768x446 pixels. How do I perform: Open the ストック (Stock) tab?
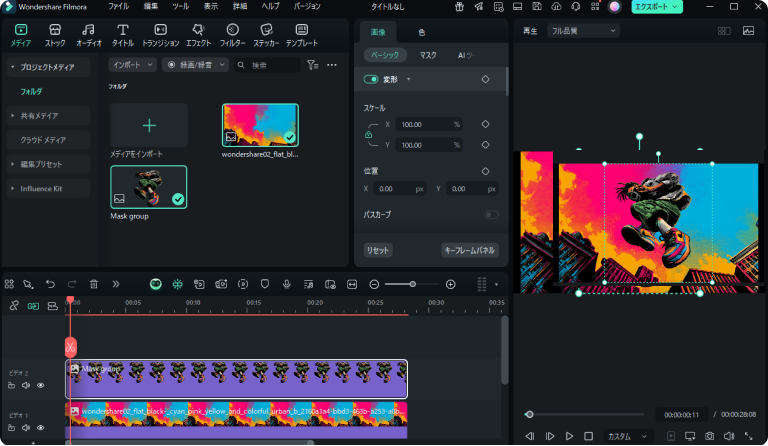pyautogui.click(x=55, y=35)
